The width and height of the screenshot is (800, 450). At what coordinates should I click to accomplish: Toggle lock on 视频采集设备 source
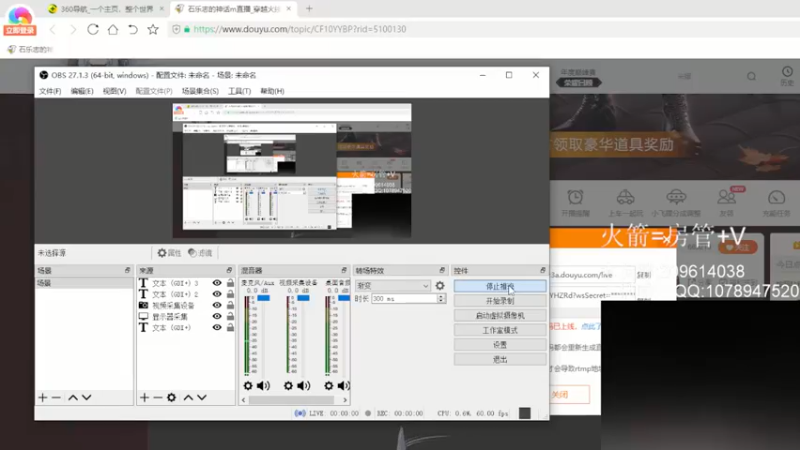tap(231, 305)
